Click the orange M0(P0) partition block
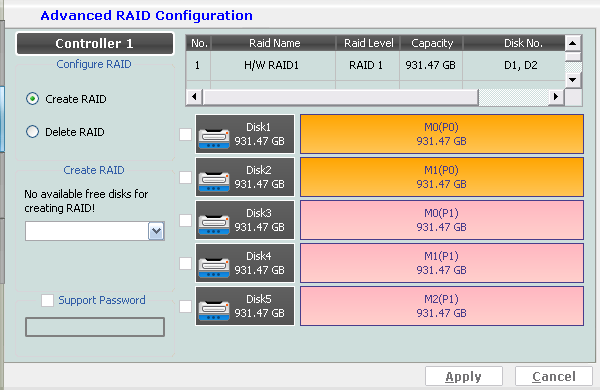The height and width of the screenshot is (390, 600). point(442,134)
